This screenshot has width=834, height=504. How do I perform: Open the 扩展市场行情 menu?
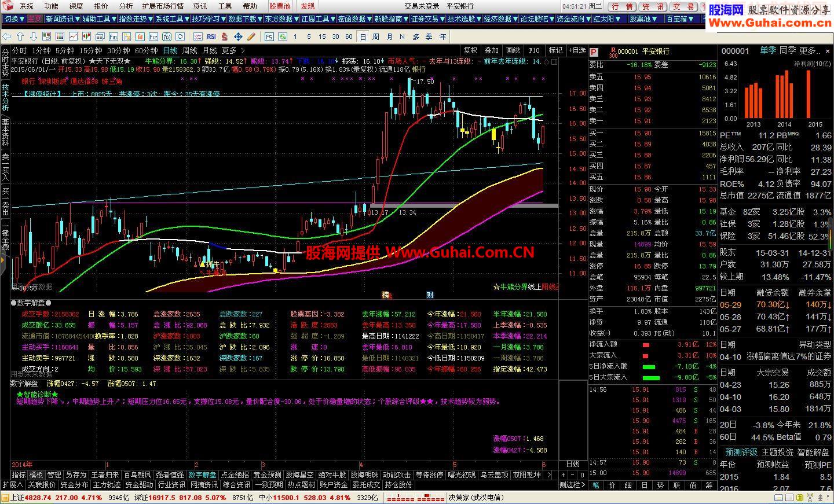click(163, 6)
